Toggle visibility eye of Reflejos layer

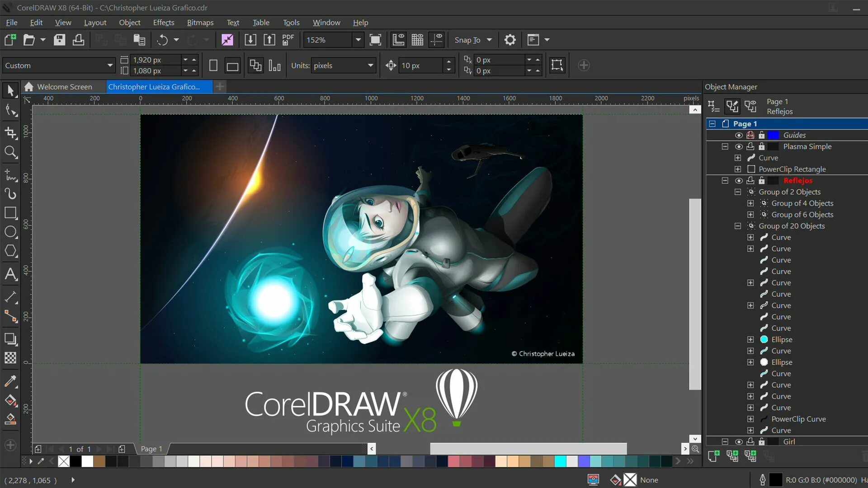(x=739, y=180)
